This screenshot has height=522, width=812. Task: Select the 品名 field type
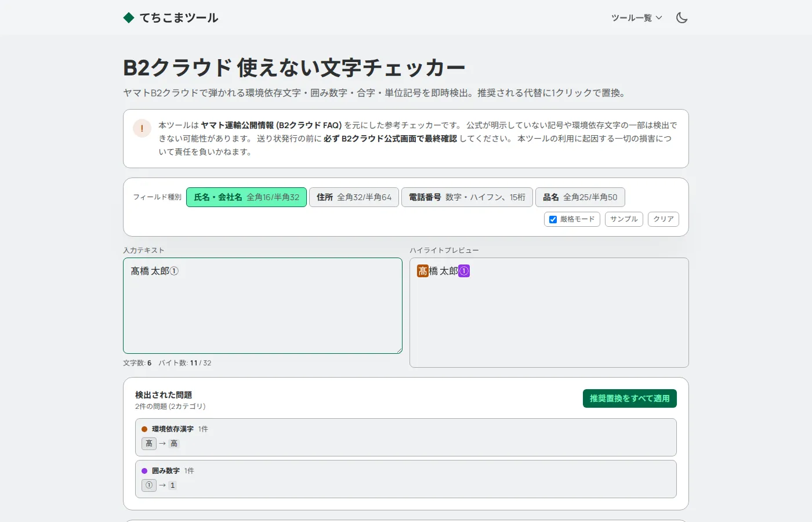(x=580, y=197)
